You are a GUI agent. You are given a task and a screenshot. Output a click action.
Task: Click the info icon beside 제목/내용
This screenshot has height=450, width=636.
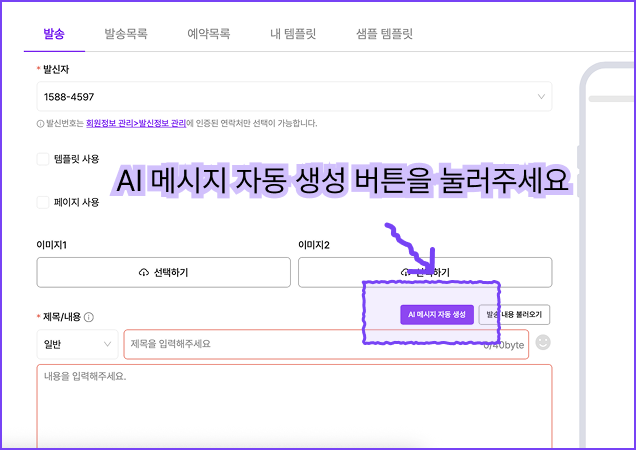click(x=88, y=317)
